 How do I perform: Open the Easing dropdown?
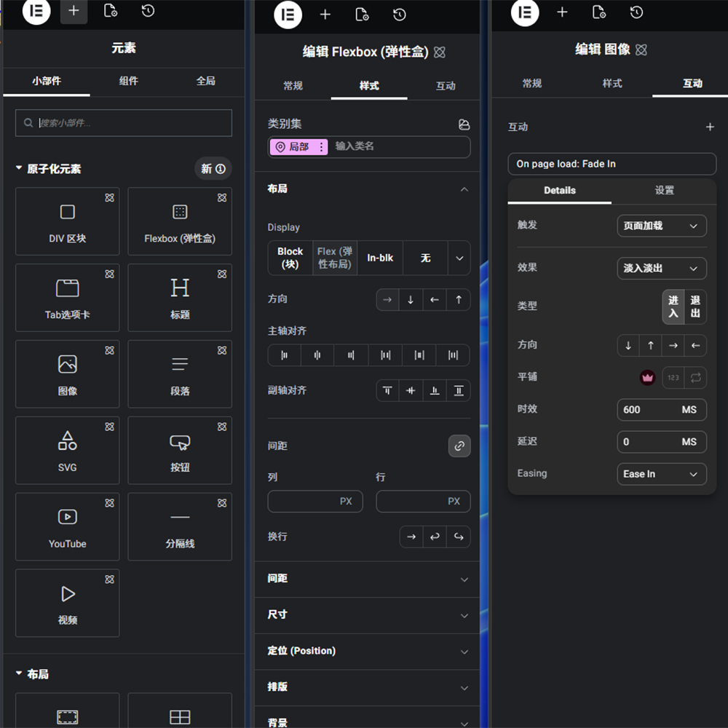(661, 474)
